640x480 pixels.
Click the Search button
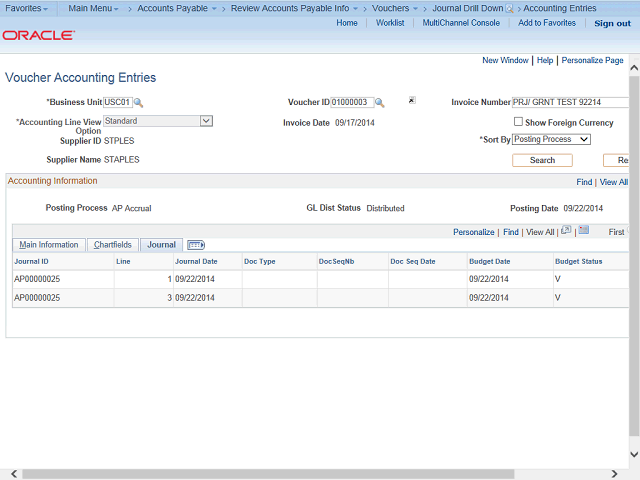pyautogui.click(x=542, y=160)
